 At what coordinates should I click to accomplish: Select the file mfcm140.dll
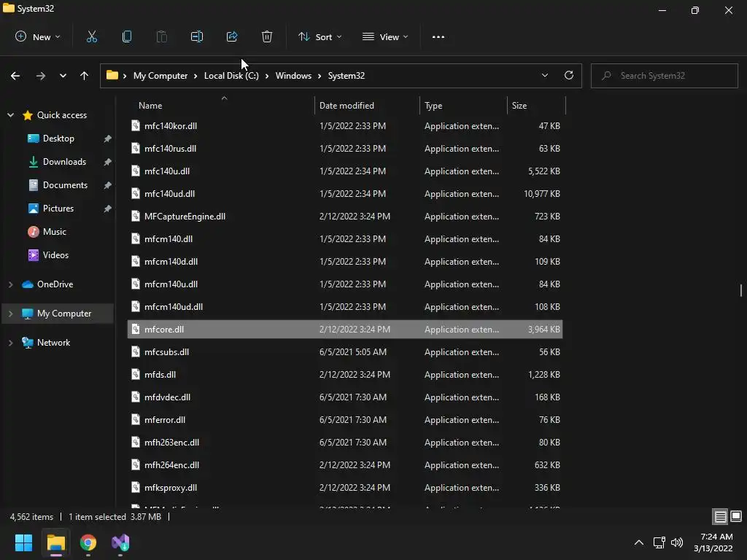click(345, 239)
